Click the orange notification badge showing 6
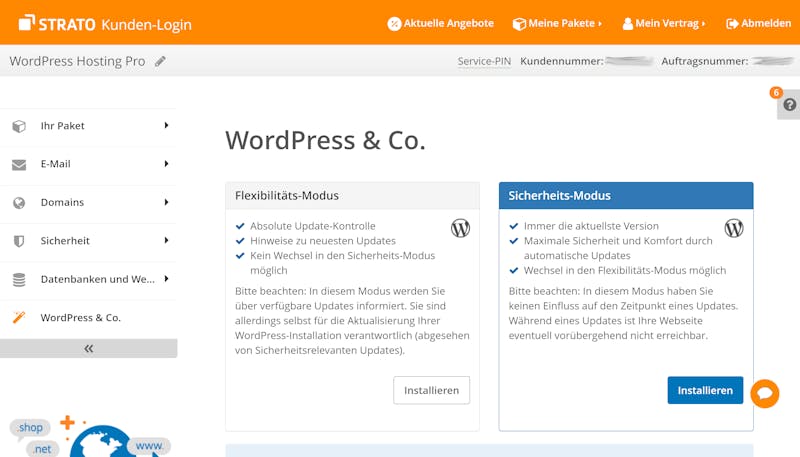 [776, 92]
